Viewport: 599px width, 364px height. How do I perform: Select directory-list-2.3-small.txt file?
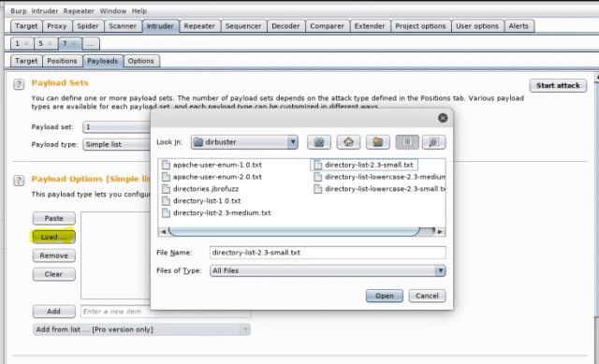pyautogui.click(x=364, y=165)
